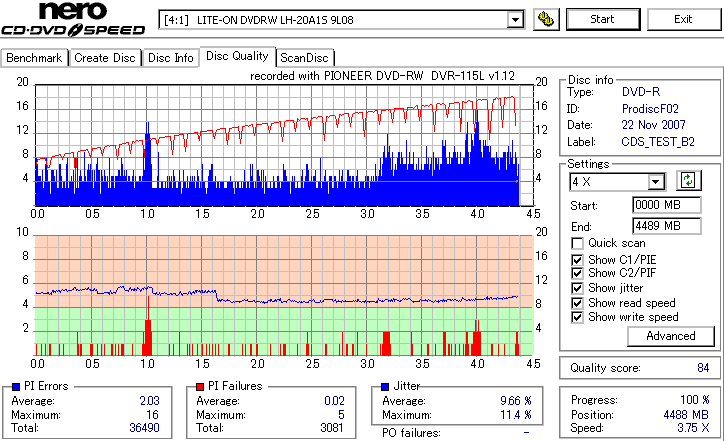Click the green refresh speed icon
The image size is (724, 441).
(x=688, y=181)
